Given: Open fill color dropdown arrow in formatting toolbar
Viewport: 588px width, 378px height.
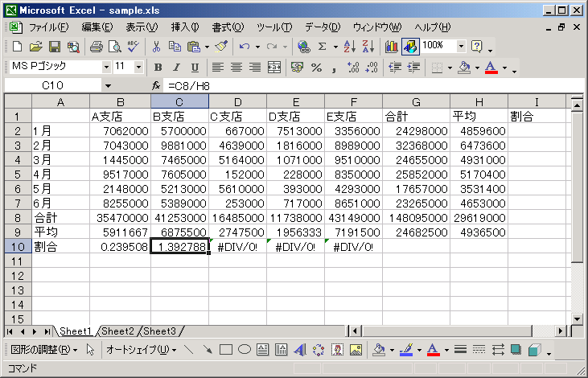Looking at the screenshot, I should [x=477, y=68].
